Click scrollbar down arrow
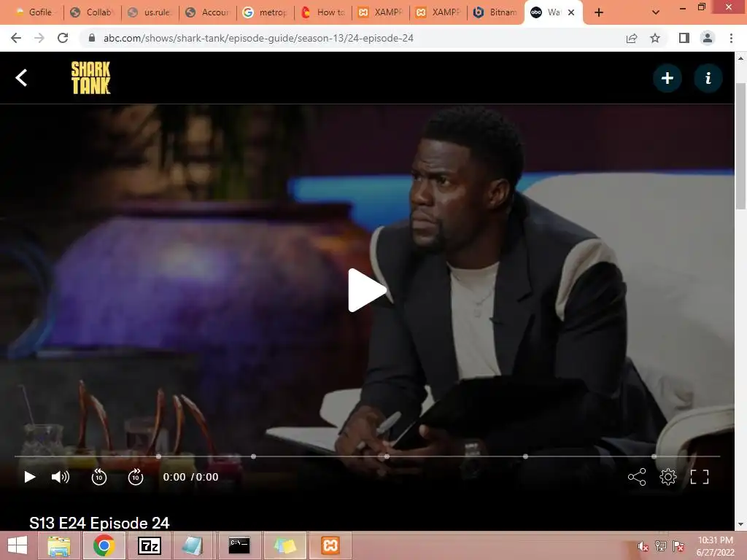747x560 pixels. [x=740, y=525]
